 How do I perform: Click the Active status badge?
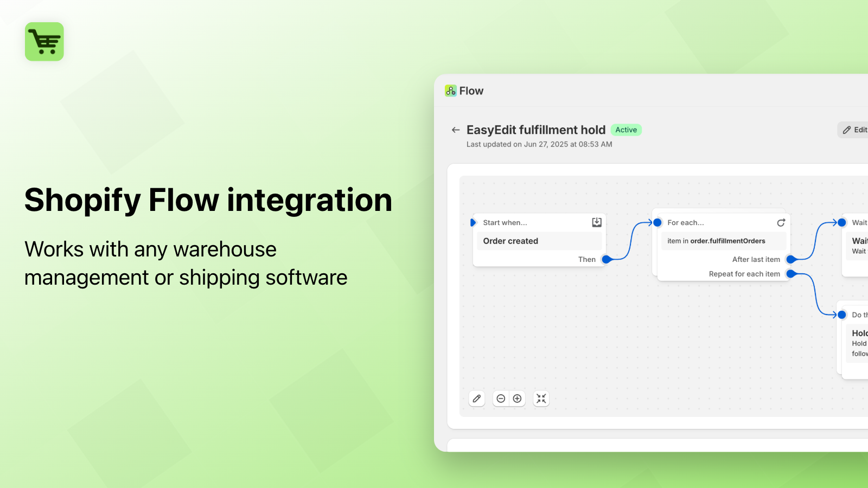[626, 130]
